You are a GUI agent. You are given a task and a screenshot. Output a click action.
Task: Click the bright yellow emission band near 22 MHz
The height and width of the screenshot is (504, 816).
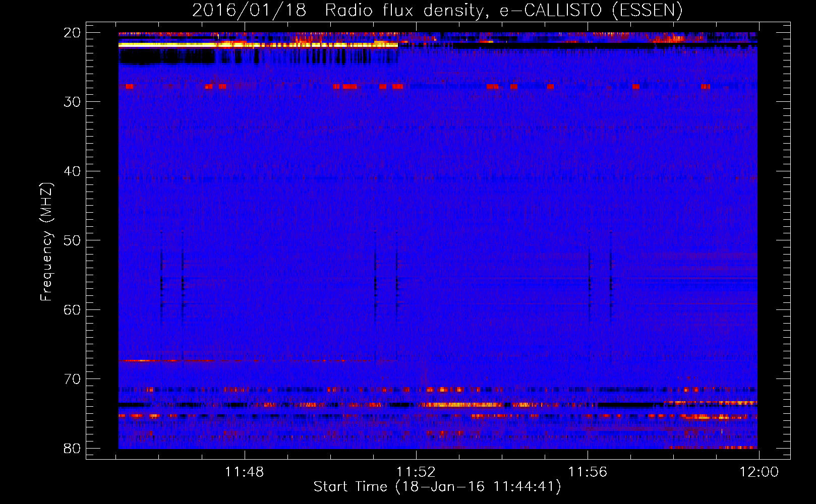pos(258,45)
